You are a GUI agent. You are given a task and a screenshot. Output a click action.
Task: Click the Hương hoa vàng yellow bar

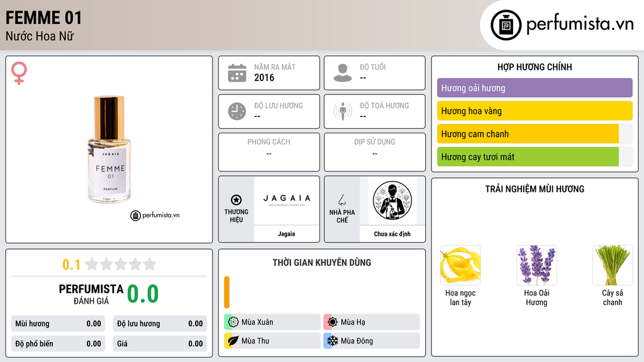[535, 111]
